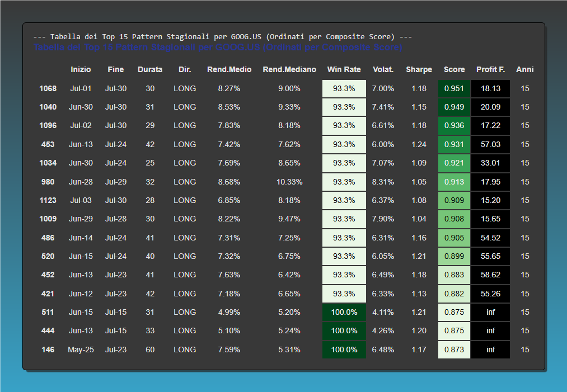Click 100.0% Win Rate in row 444
The image size is (567, 392).
[344, 330]
